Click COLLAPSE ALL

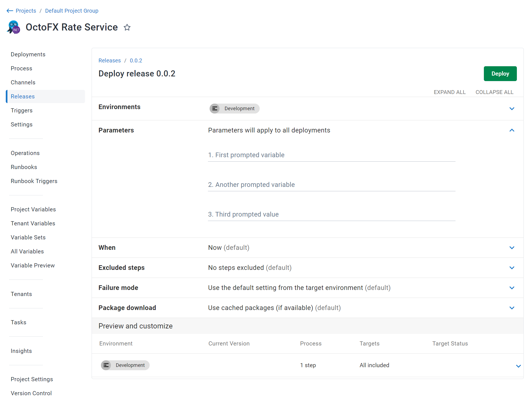coord(494,92)
